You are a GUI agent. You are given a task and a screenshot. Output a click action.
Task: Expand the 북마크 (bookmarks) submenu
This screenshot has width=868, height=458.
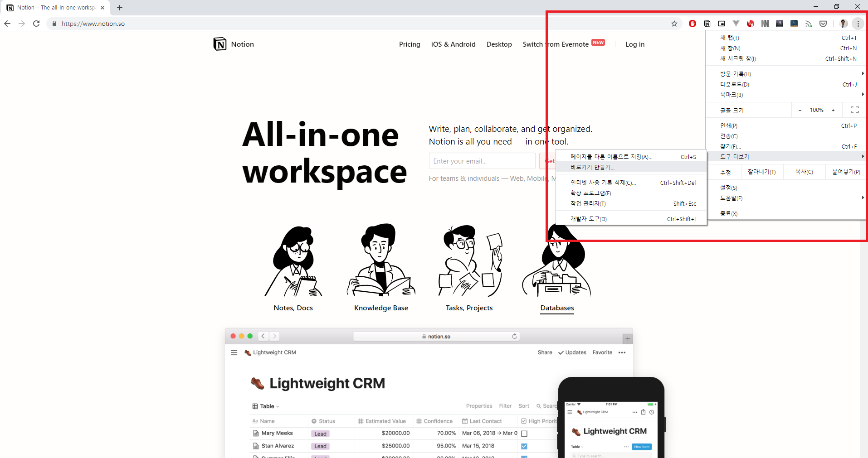pyautogui.click(x=786, y=95)
